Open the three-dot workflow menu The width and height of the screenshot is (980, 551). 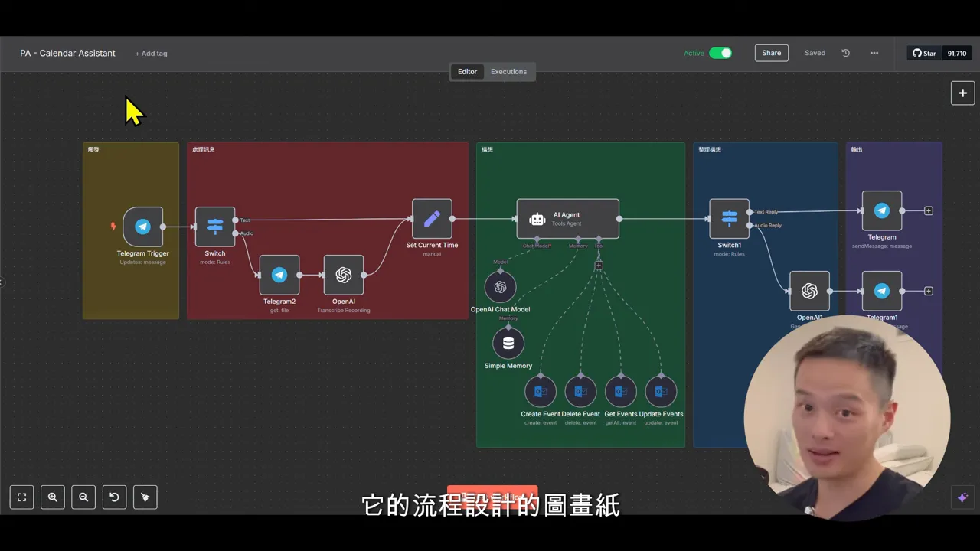(874, 53)
